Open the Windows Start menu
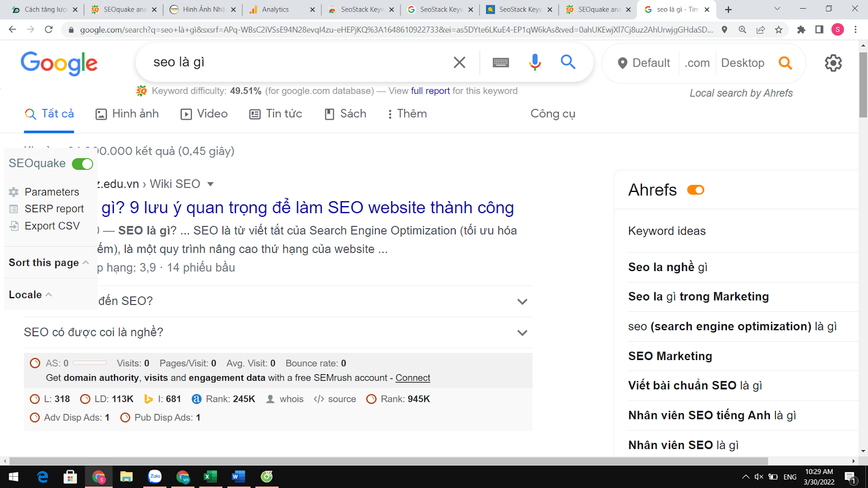The width and height of the screenshot is (868, 488). pos(14,477)
